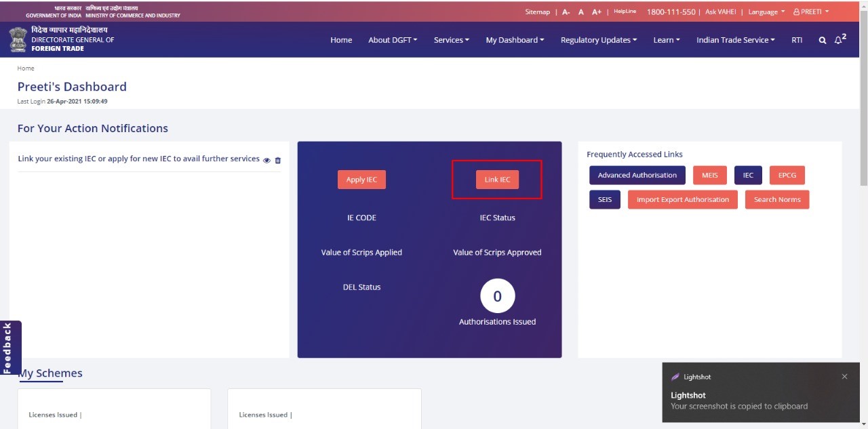Open the Advanced Authorisation quick link
Screen dimensions: 868x429
[637, 176]
